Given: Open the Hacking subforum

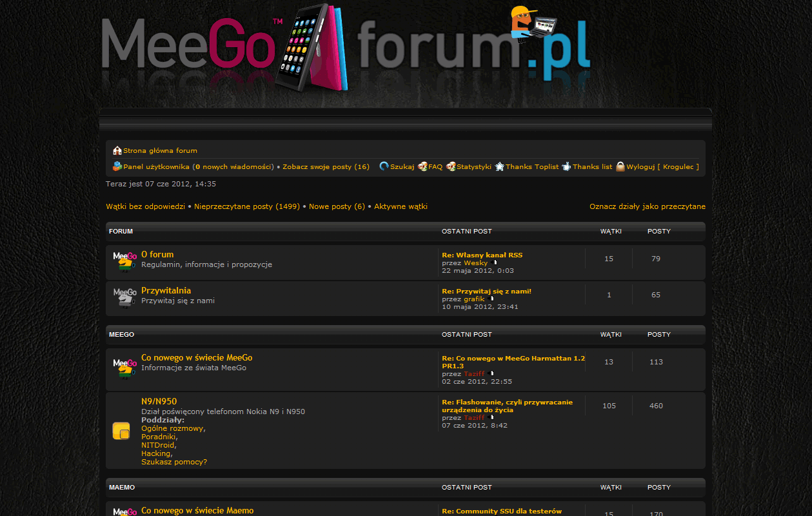Looking at the screenshot, I should click(155, 453).
